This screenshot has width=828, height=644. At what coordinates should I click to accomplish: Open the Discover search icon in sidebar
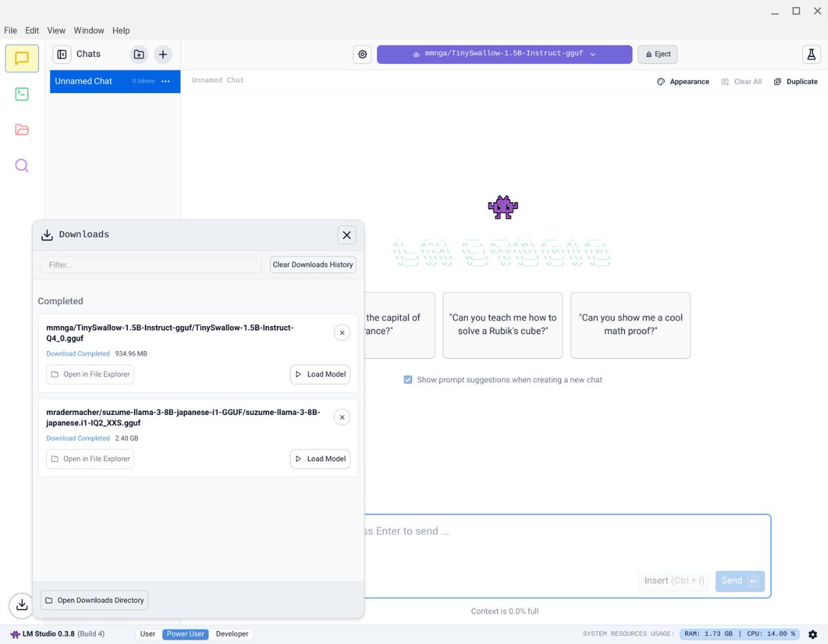click(x=22, y=165)
